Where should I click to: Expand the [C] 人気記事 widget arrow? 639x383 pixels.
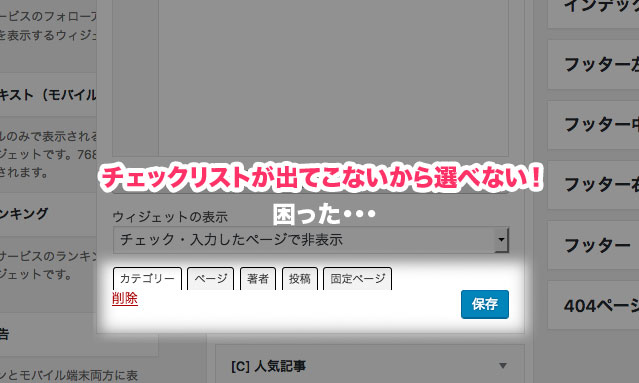click(x=503, y=365)
